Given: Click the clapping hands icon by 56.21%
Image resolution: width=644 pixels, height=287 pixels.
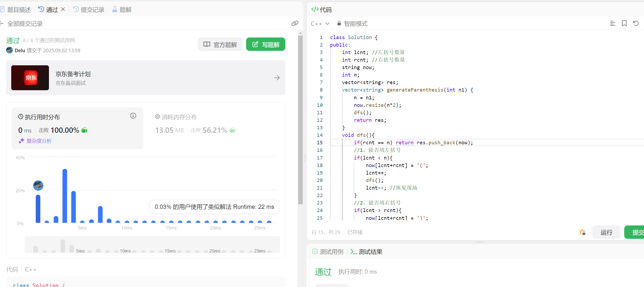Looking at the screenshot, I should pyautogui.click(x=232, y=130).
